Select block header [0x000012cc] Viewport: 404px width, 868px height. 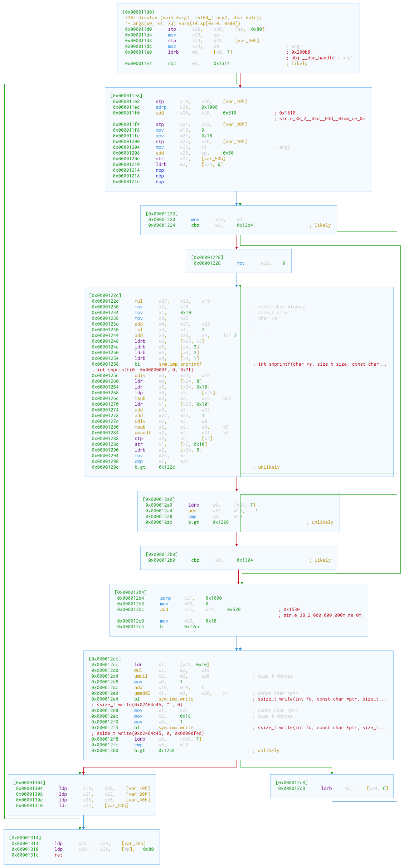(x=105, y=659)
